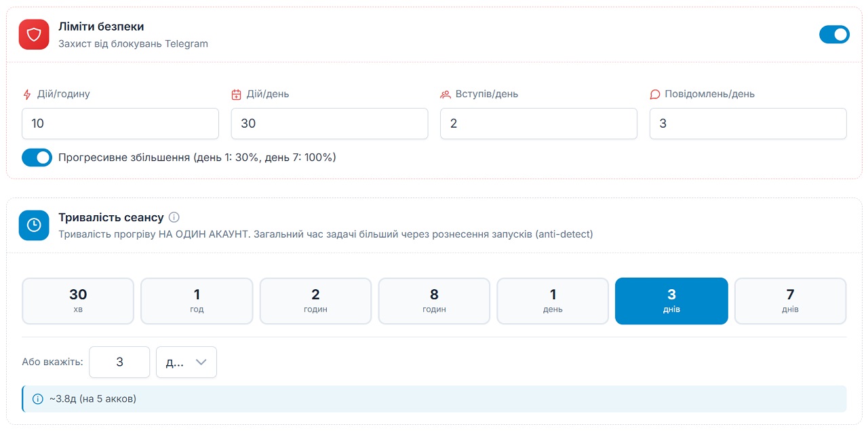
Task: Click the Прогресивне збільшення label text
Action: point(197,157)
